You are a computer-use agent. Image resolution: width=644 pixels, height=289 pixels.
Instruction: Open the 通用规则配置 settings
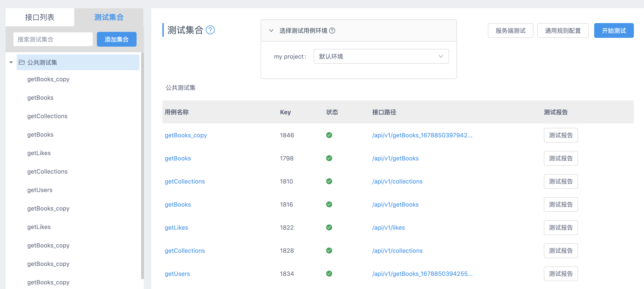[563, 30]
